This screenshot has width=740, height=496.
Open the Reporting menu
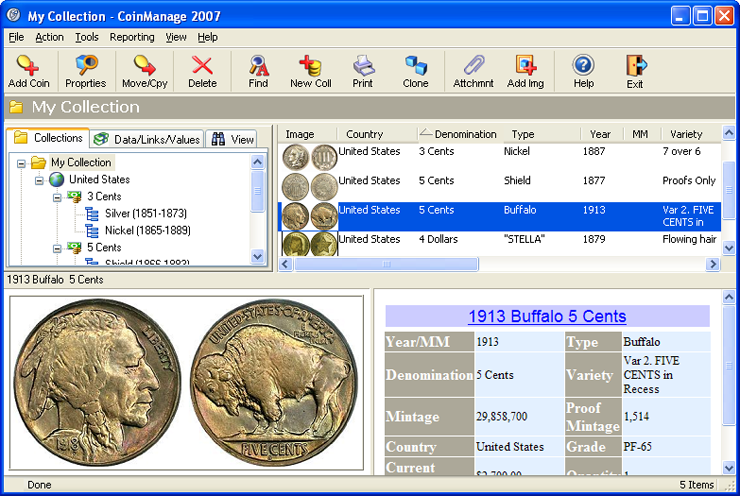(x=132, y=37)
